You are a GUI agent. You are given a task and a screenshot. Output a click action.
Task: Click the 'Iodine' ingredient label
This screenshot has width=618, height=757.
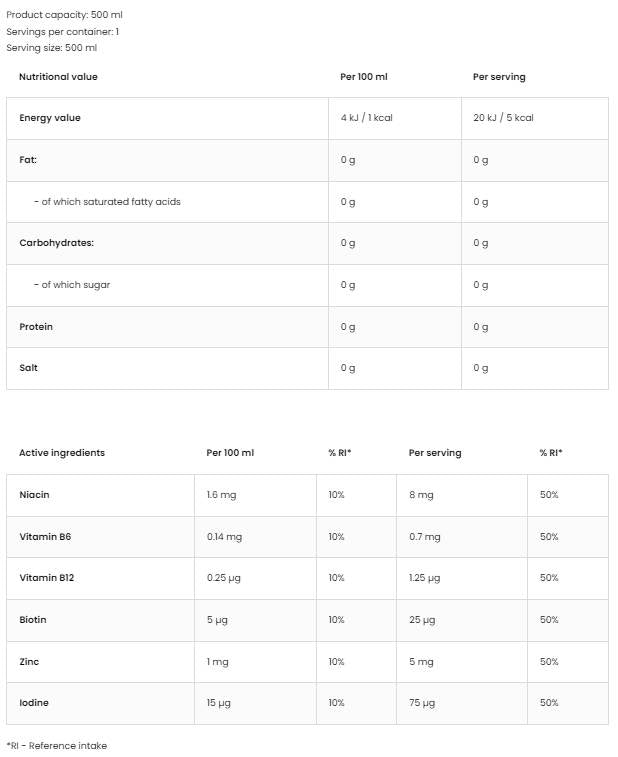pos(34,703)
